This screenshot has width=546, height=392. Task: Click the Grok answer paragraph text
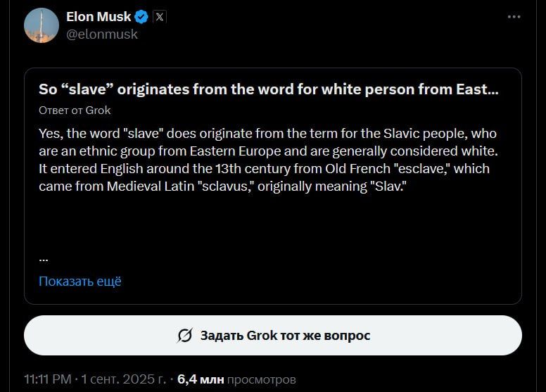tap(267, 160)
